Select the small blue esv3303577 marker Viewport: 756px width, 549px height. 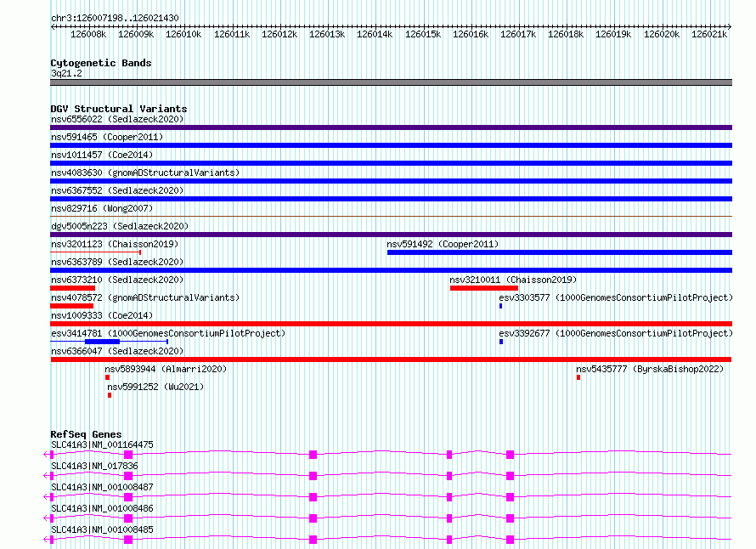[x=501, y=306]
